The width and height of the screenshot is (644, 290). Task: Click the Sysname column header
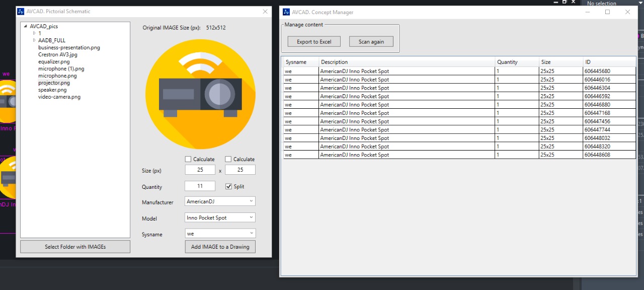click(301, 62)
